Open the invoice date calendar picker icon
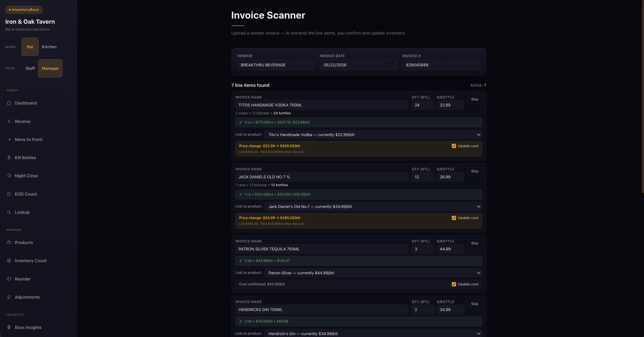This screenshot has height=337, width=644. (x=391, y=65)
